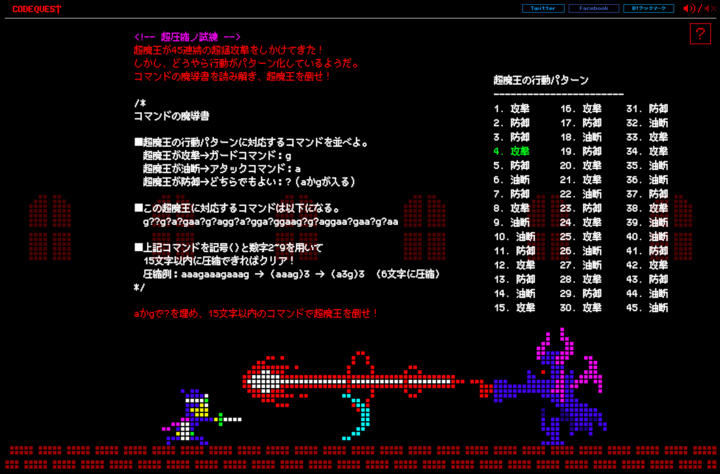Click pattern entry 2. 防御
Viewport: 720px width, 474px height.
click(512, 123)
